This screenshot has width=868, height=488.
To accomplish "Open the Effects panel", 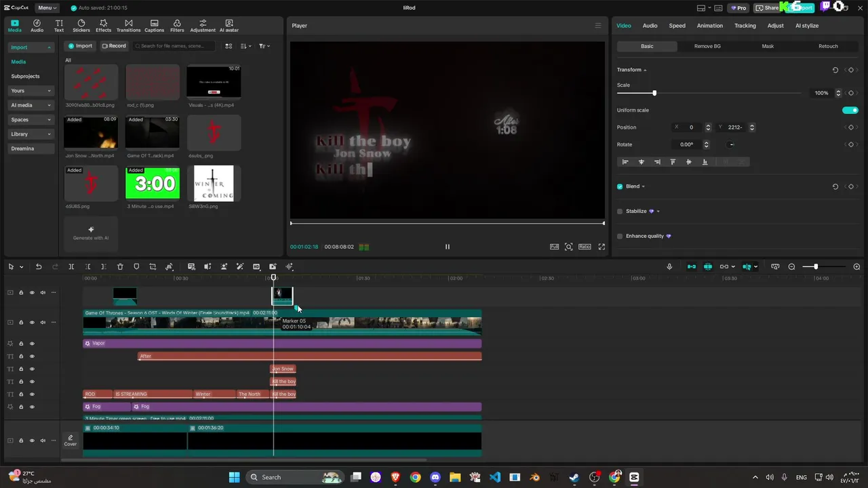I will 103,26.
